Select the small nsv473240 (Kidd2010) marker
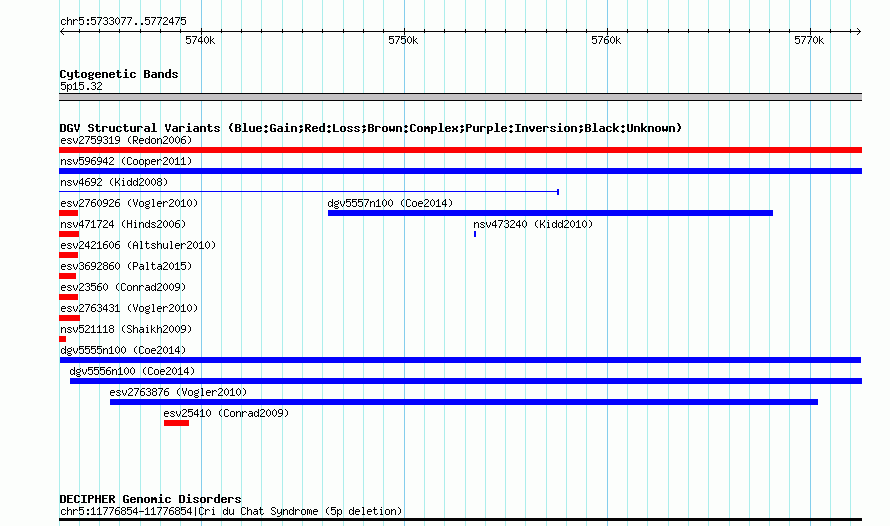Viewport: 890px width, 526px height. [475, 234]
